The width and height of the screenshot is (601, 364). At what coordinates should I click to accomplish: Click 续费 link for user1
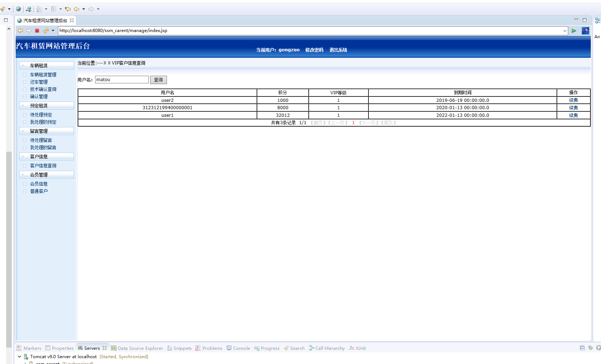click(573, 115)
